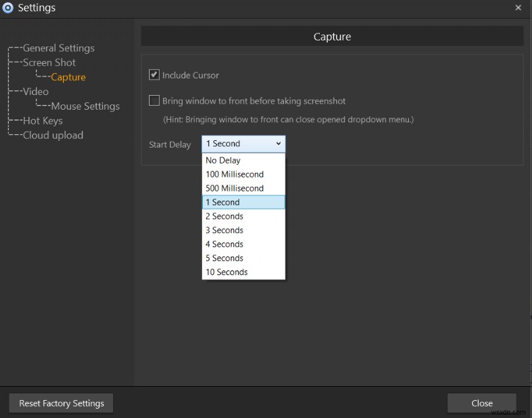Enable bring window to front before screenshot
Viewport: 532px width, 418px height.
pyautogui.click(x=154, y=100)
